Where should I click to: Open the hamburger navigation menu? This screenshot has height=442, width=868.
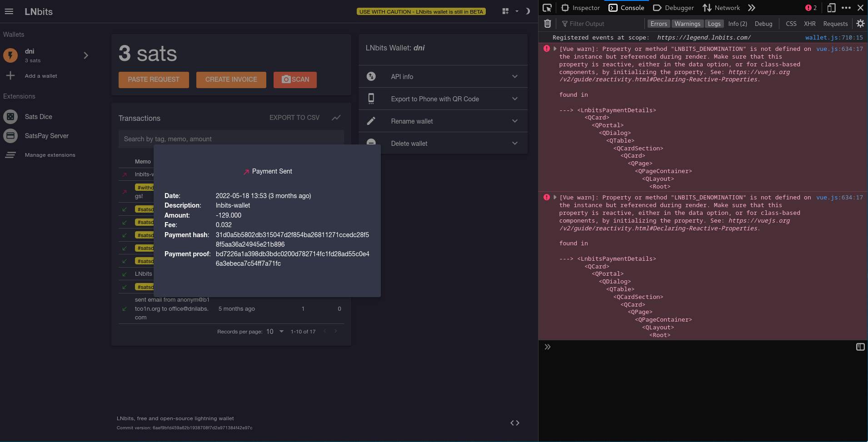coord(9,12)
